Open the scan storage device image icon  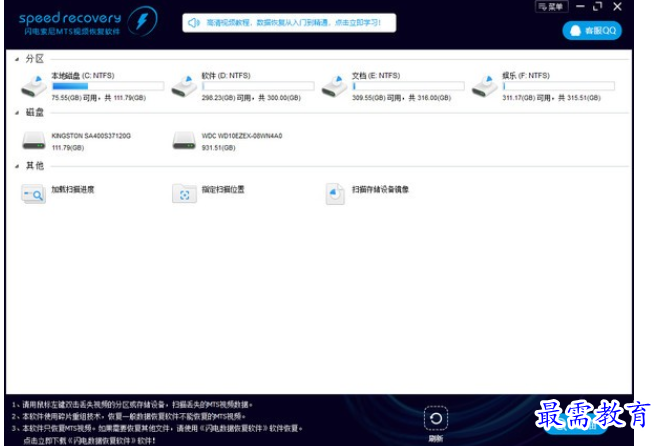pyautogui.click(x=335, y=194)
